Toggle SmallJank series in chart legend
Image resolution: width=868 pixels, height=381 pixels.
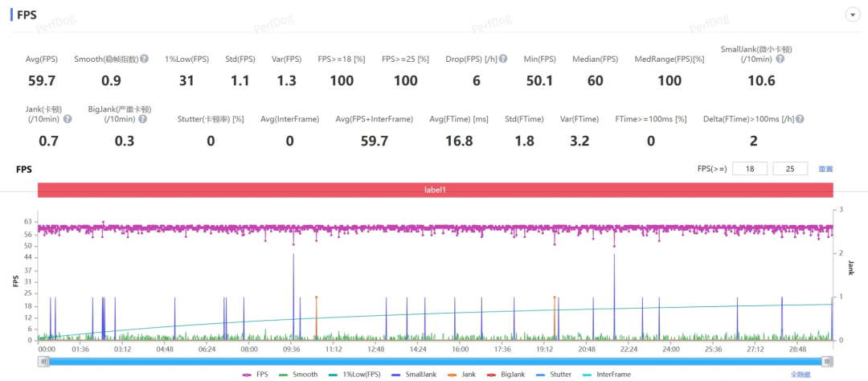pos(414,375)
